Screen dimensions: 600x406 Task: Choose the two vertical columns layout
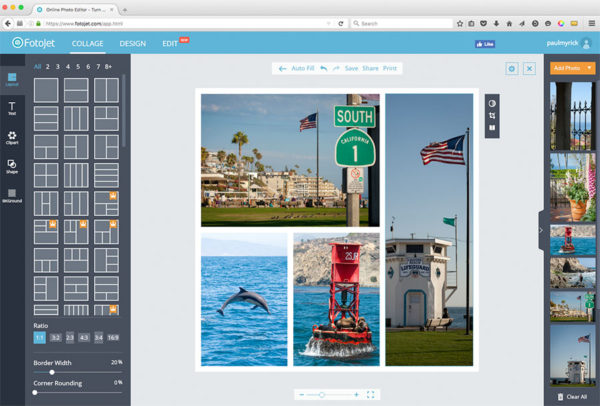106,90
